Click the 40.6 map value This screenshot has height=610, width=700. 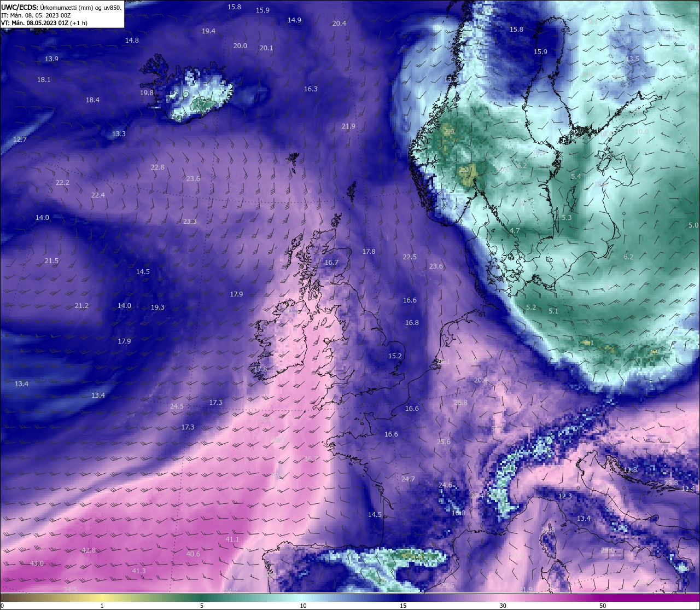(193, 554)
